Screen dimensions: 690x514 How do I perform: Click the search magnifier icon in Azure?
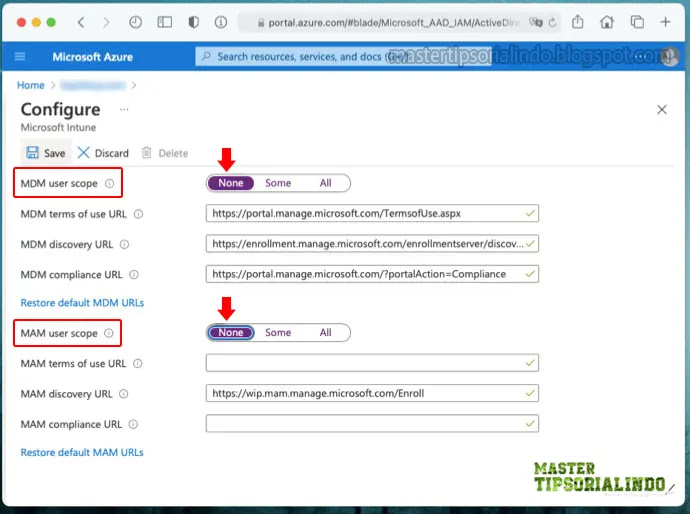[206, 56]
